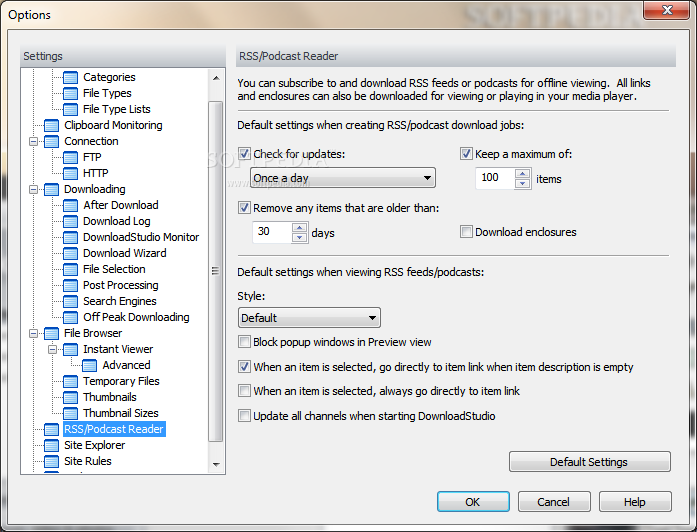Select the Site Explorer tree label
697x532 pixels.
94,445
